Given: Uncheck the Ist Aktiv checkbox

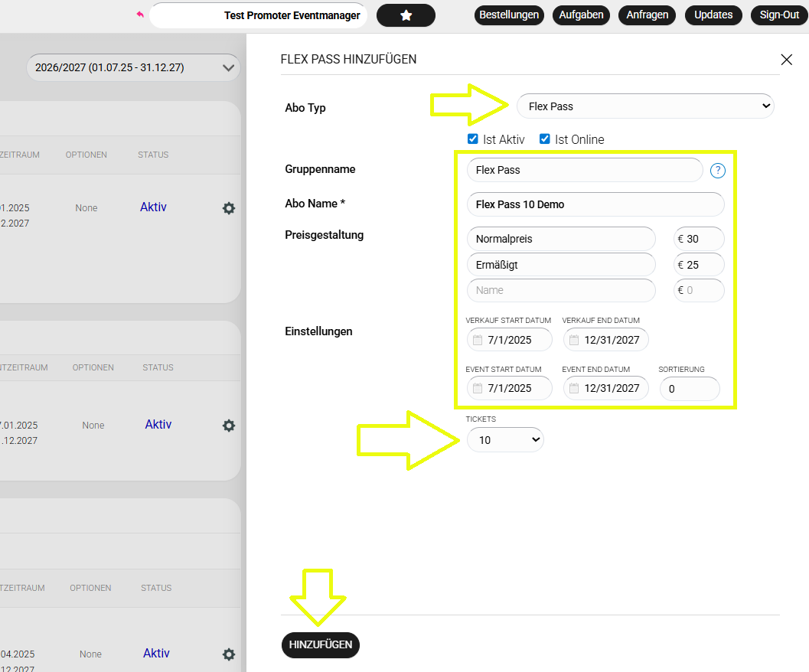Looking at the screenshot, I should [473, 139].
